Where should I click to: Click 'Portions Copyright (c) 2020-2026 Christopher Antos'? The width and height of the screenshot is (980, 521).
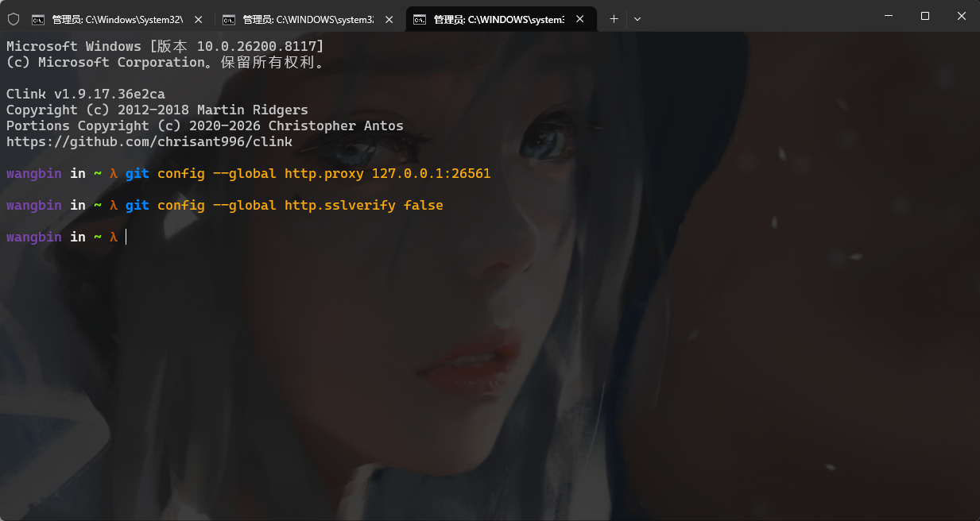click(x=205, y=126)
